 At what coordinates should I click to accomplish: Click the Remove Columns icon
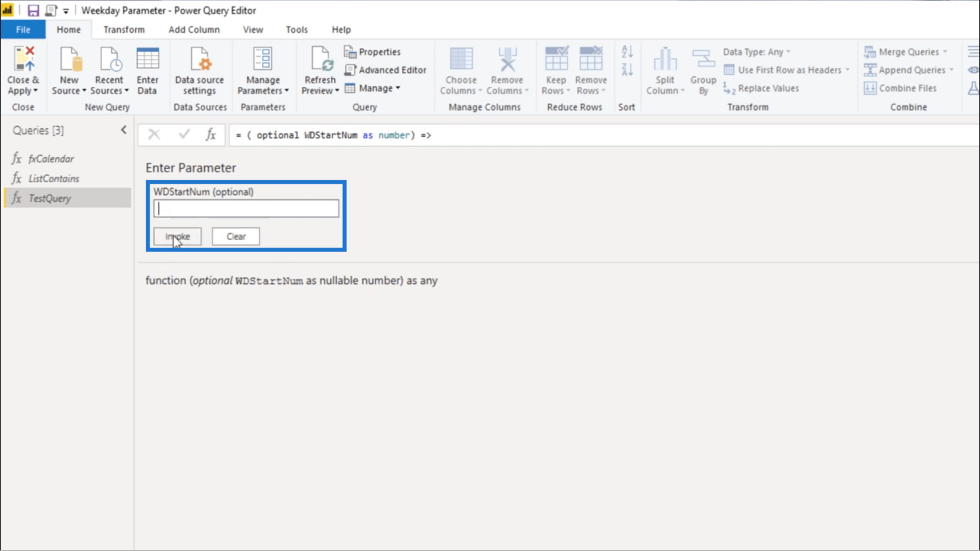pos(508,59)
